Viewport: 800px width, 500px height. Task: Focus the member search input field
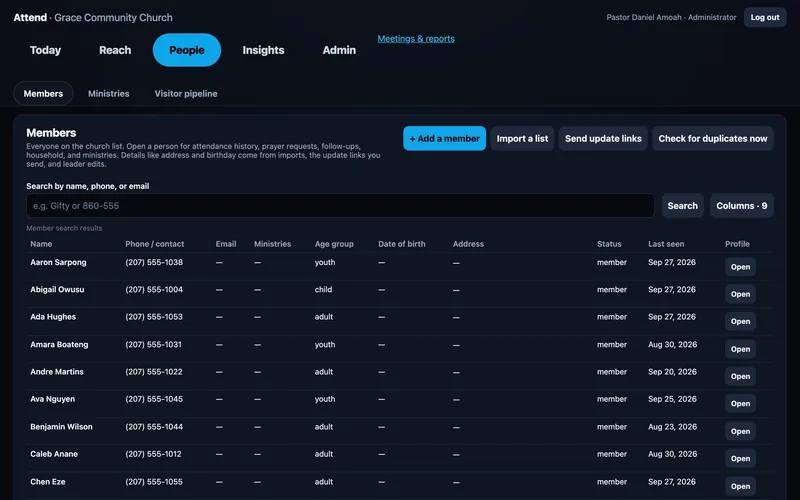[340, 206]
